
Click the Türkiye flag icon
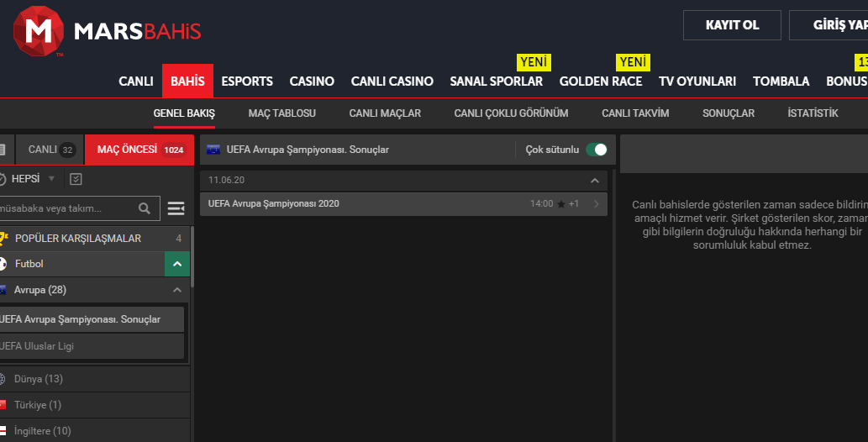tap(3, 405)
